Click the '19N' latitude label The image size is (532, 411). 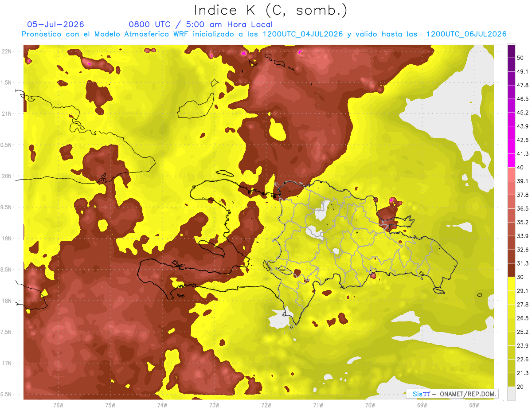(7, 239)
